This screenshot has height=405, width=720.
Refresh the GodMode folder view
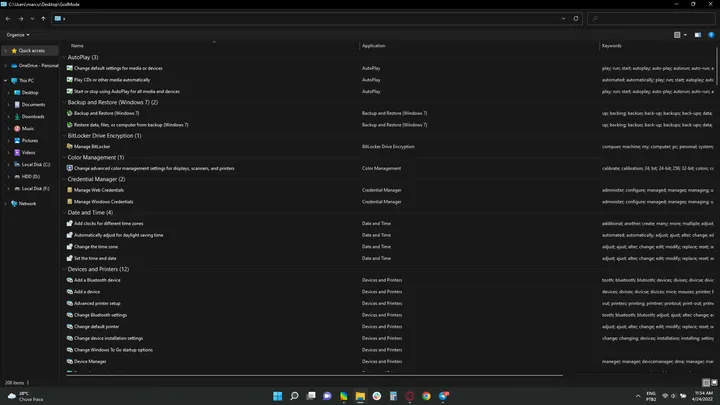pos(576,18)
